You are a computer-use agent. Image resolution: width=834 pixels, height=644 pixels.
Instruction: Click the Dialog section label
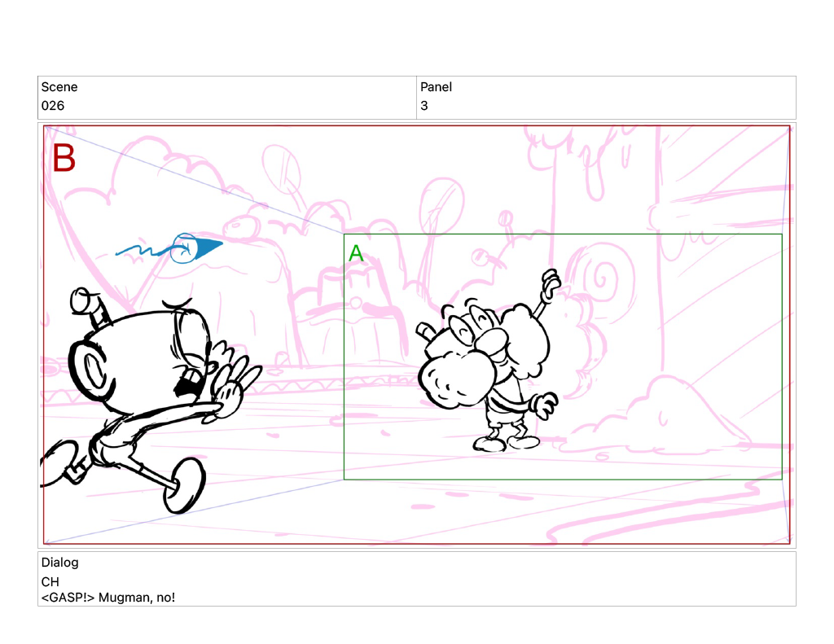59,563
